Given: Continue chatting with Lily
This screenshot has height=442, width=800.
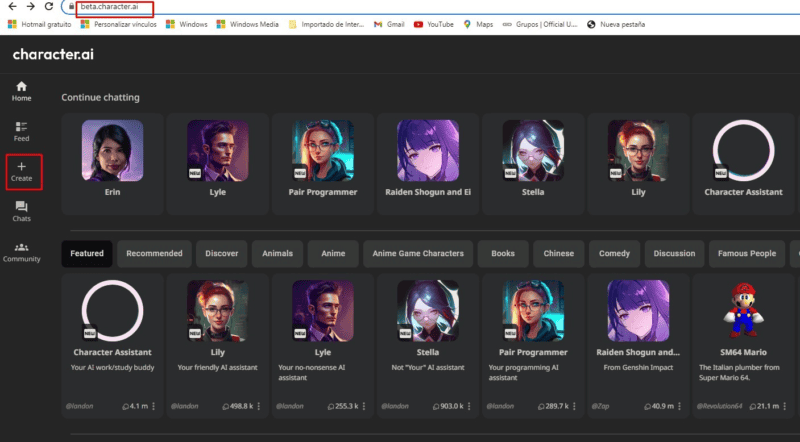Looking at the screenshot, I should [x=638, y=163].
